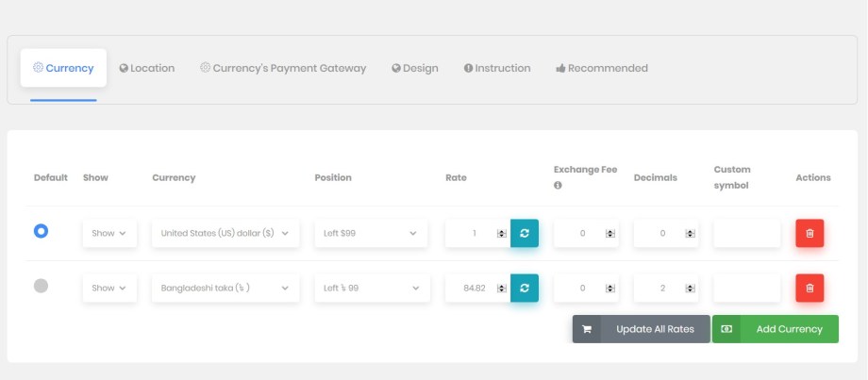Click the US dollar exchange fee field

pyautogui.click(x=586, y=233)
